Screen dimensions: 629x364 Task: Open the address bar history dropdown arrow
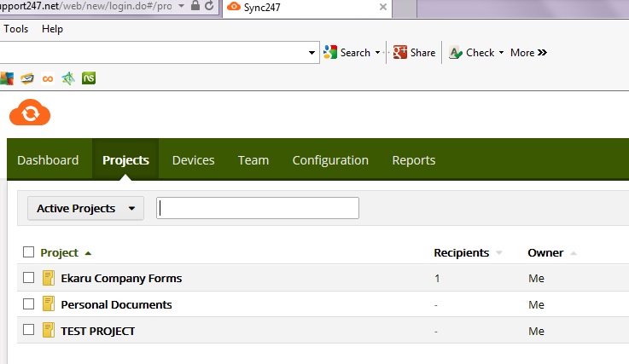pos(181,6)
